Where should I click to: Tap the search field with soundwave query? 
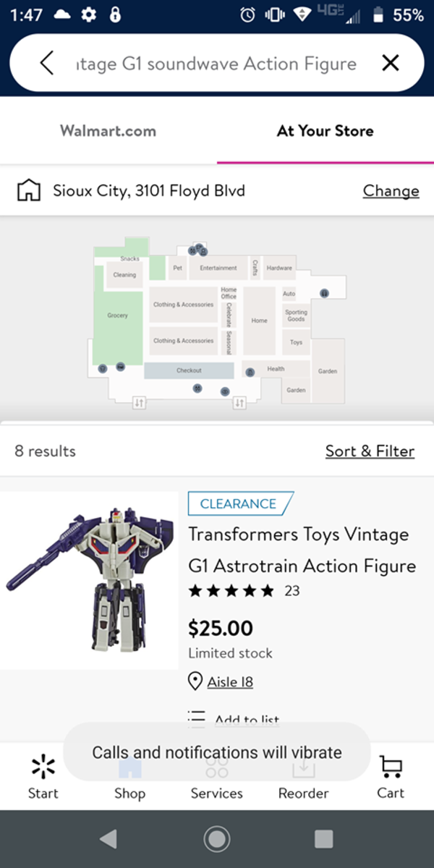[217, 64]
